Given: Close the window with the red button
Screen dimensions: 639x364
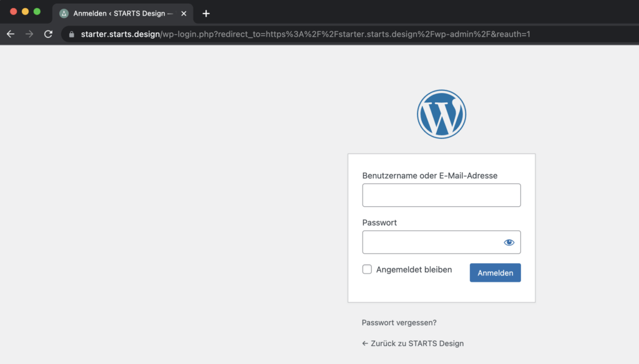Looking at the screenshot, I should coord(14,12).
